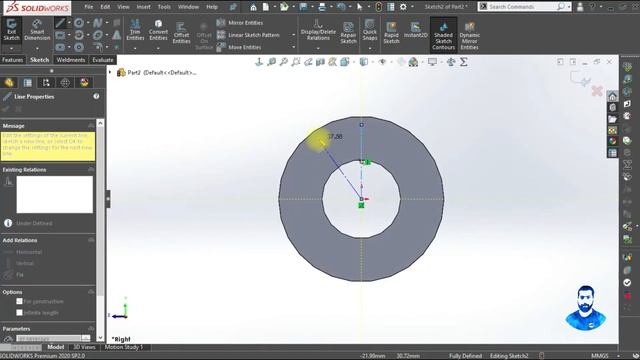Select the Line sketch tool
Screen dimensions: 640x360
coord(60,23)
